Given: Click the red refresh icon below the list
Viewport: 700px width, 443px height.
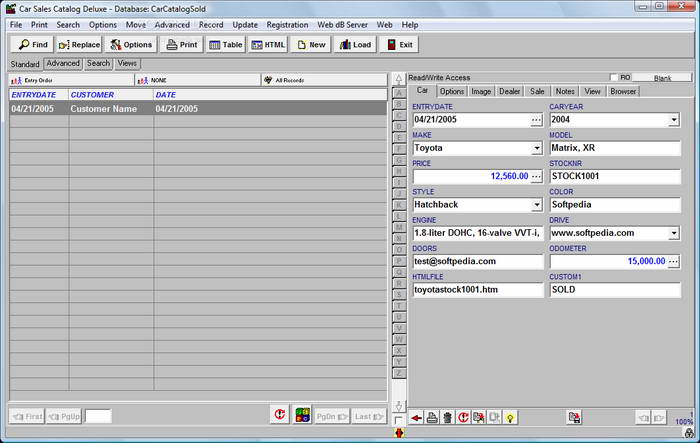Looking at the screenshot, I should click(280, 415).
